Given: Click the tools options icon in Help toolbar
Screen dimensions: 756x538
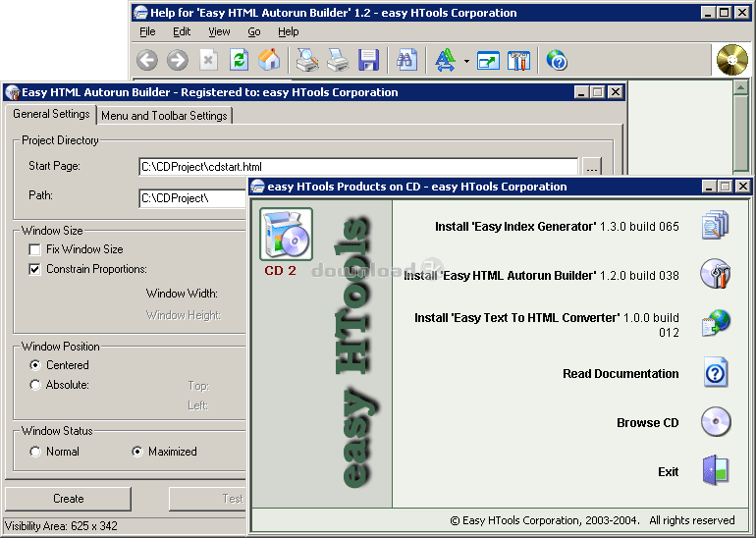Looking at the screenshot, I should coord(518,61).
